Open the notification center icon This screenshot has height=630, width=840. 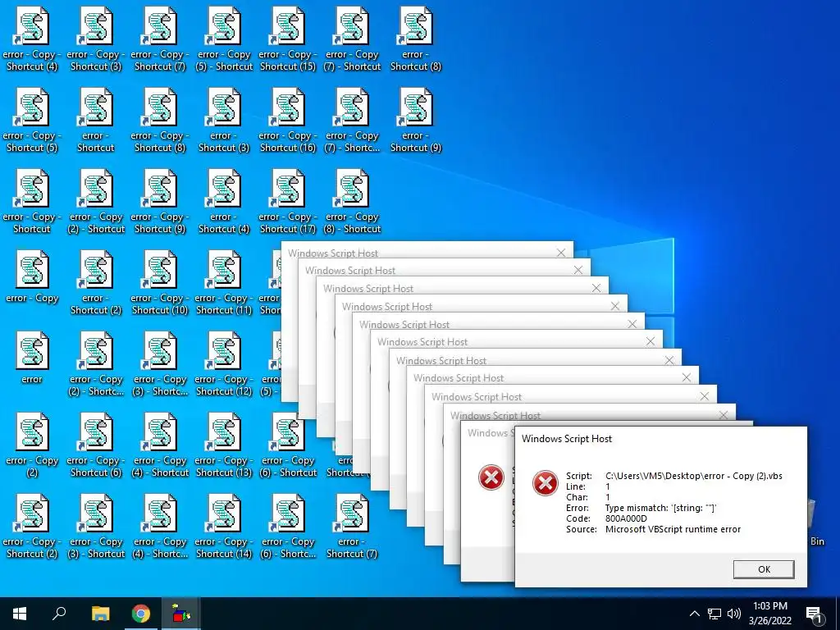[815, 614]
